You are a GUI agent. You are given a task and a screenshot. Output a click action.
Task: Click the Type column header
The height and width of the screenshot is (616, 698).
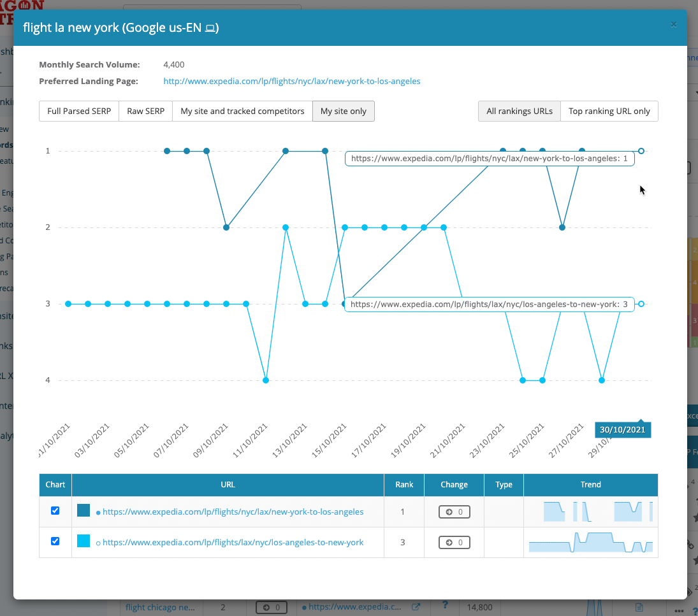[504, 485]
